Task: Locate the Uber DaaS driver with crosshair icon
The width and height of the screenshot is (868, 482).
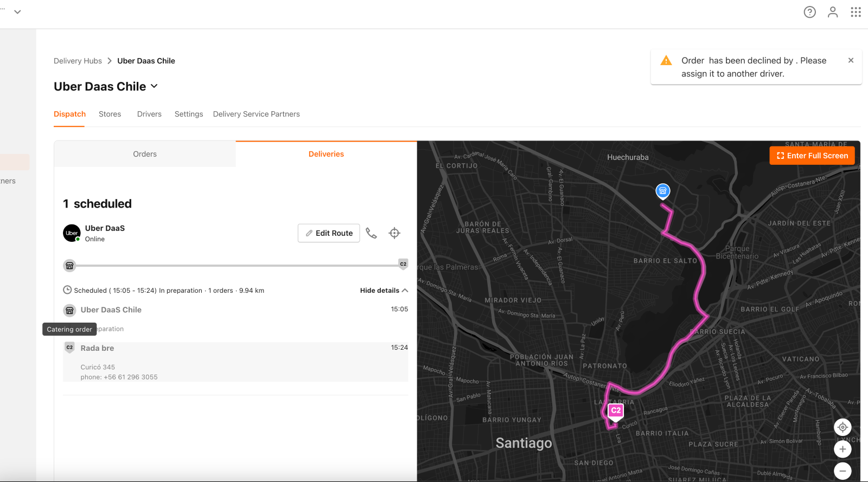Action: pyautogui.click(x=394, y=233)
